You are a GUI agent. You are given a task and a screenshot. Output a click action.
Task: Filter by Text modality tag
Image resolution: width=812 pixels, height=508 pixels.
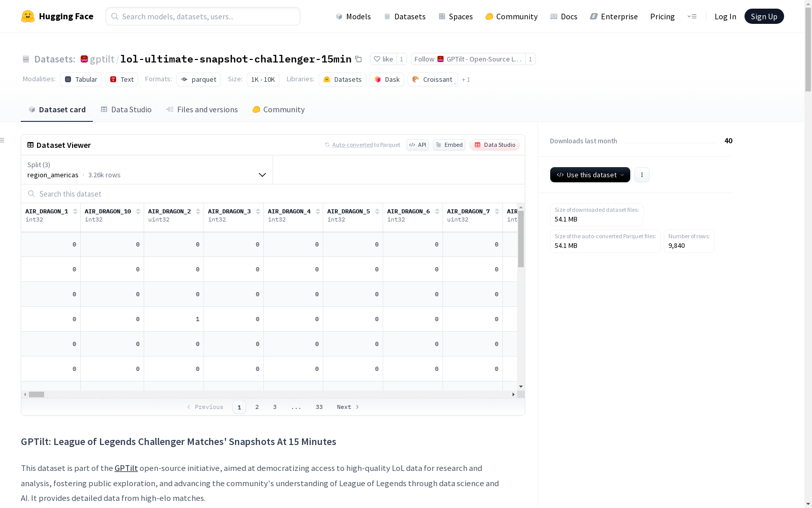tap(122, 79)
